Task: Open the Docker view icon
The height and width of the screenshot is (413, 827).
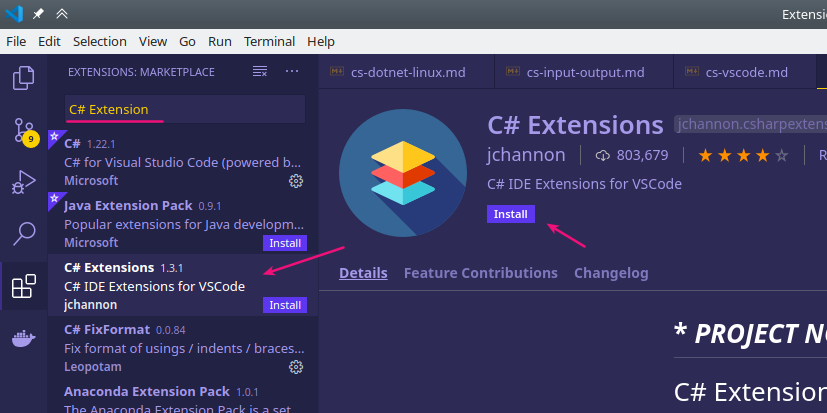Action: (x=23, y=340)
